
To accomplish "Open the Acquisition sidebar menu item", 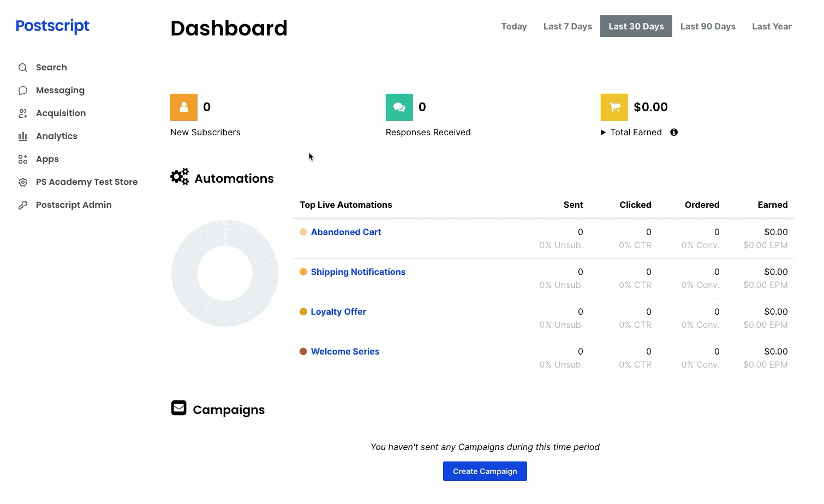I will pos(61,113).
